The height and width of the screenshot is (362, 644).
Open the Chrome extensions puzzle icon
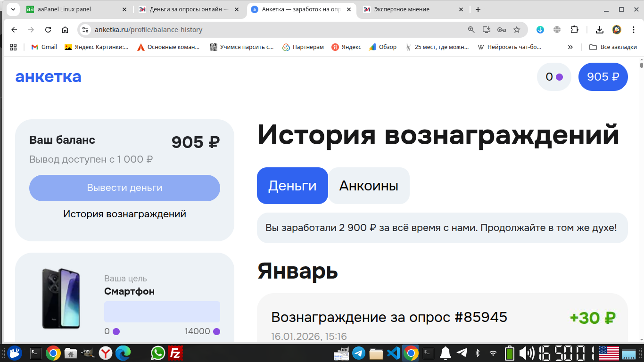click(x=574, y=29)
